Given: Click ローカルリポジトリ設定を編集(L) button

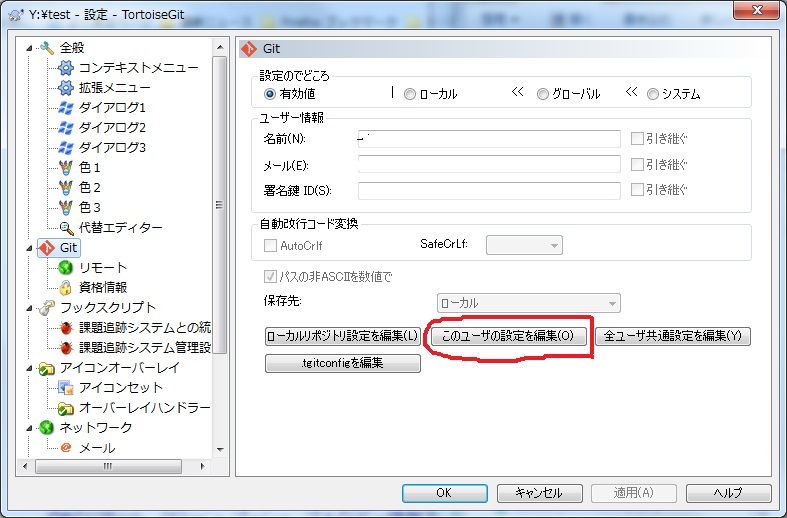Looking at the screenshot, I should coord(343,336).
